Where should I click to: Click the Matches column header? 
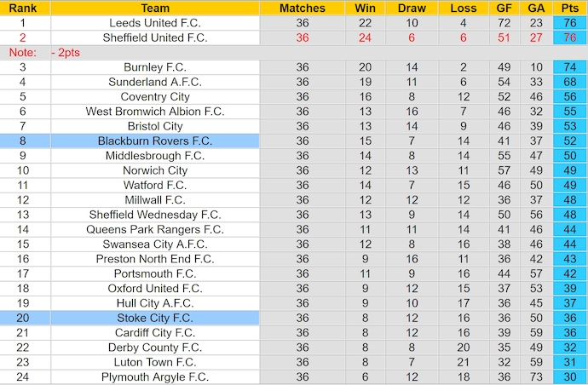(303, 8)
